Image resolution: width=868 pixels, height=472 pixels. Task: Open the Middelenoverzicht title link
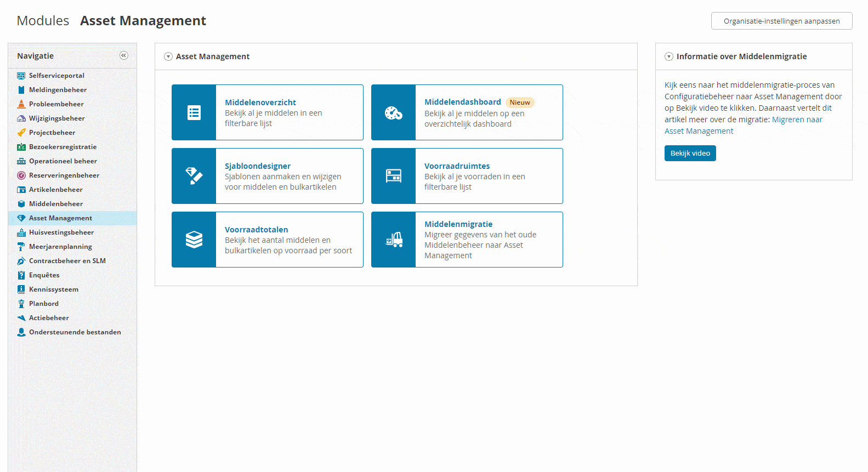pos(260,103)
